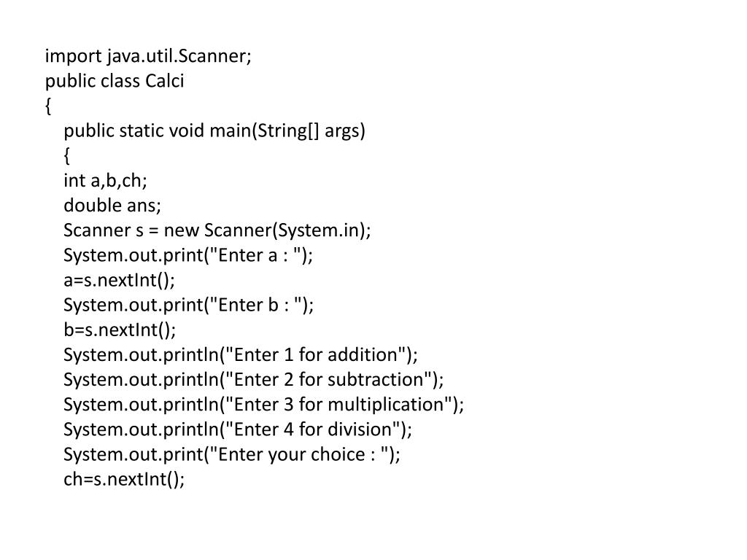Click the Enter 1 for addition line
This screenshot has width=747, height=560.
[x=241, y=355]
